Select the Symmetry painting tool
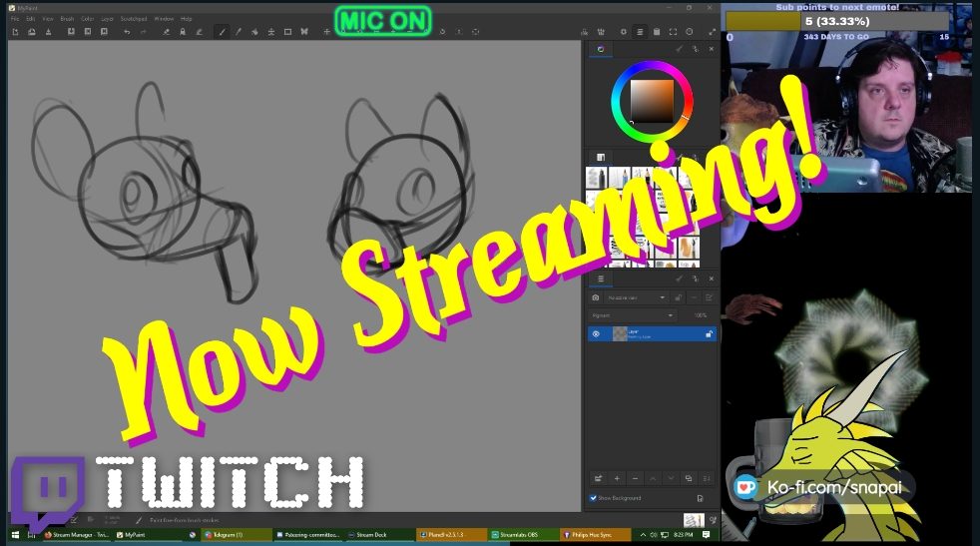Screen dimensions: 980x546 271,32
